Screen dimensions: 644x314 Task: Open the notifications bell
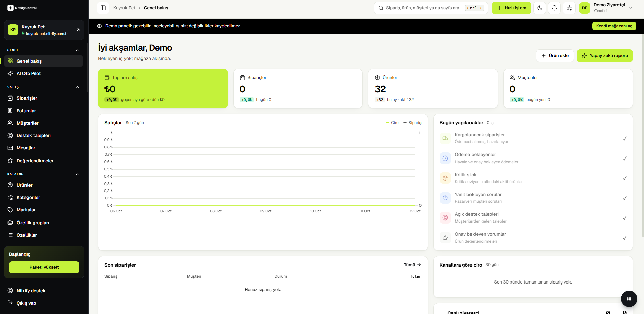(554, 8)
